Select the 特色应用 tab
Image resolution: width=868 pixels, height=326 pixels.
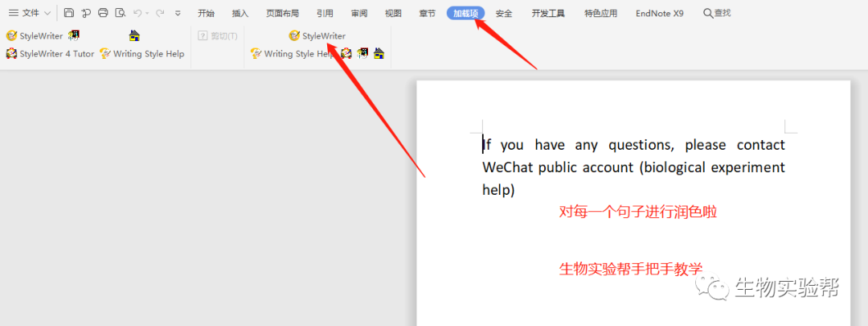(600, 14)
